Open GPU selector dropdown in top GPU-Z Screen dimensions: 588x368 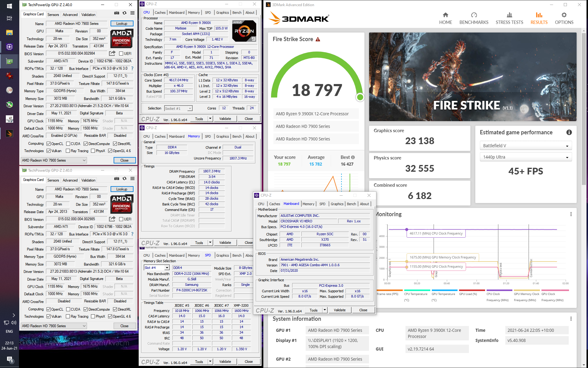pyautogui.click(x=54, y=160)
